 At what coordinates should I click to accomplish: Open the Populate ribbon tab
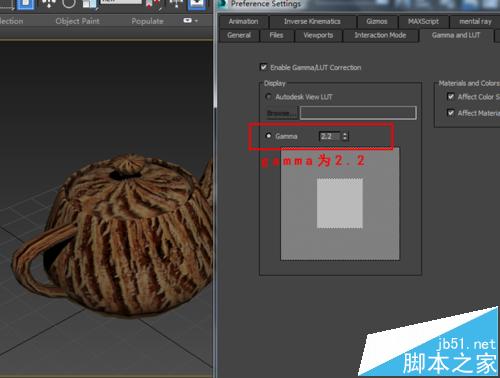click(x=147, y=21)
